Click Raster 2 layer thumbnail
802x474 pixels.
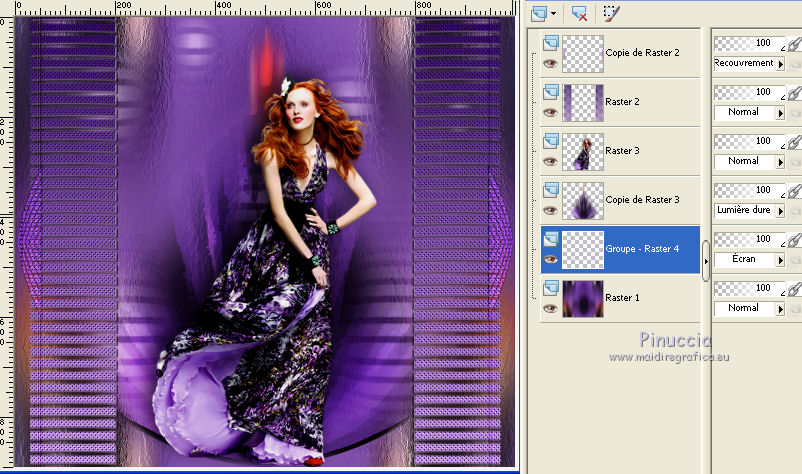pos(583,103)
